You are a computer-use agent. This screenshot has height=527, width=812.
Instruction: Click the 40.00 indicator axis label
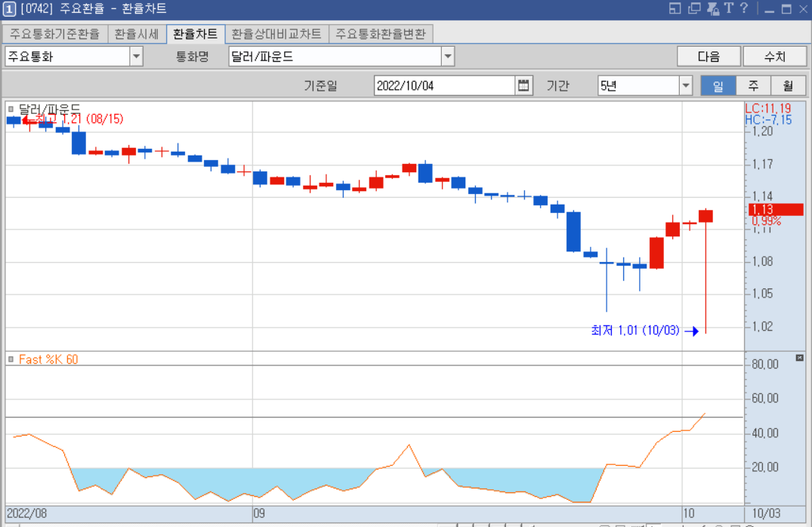click(765, 433)
